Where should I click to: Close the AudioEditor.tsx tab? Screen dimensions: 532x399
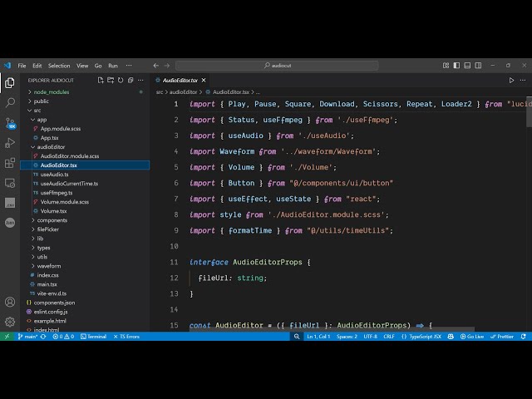[x=204, y=81]
